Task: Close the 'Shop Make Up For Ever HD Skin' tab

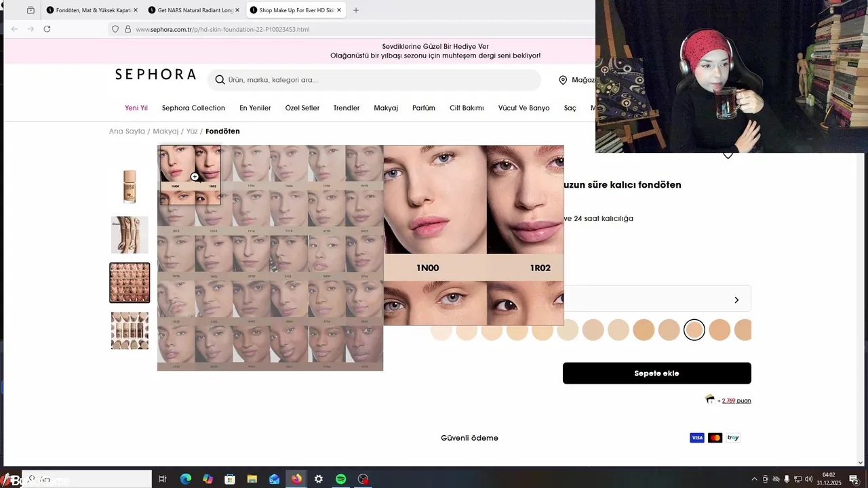Action: (x=339, y=10)
